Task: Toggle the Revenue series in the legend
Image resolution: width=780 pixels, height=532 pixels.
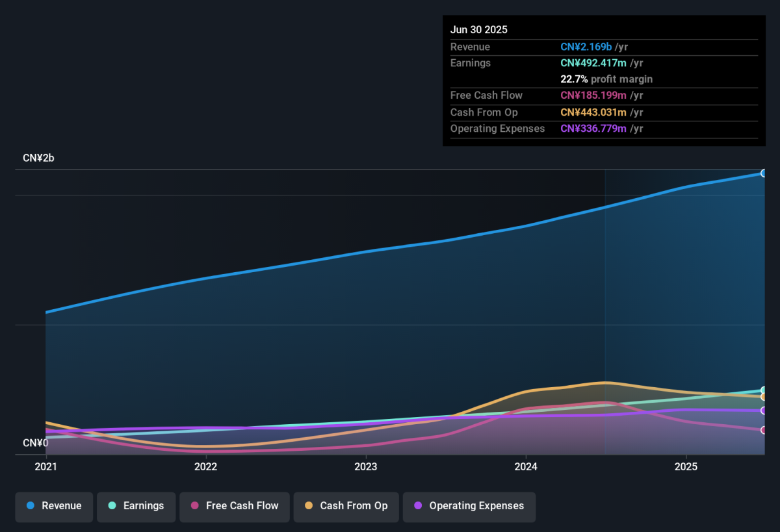Action: (x=55, y=506)
